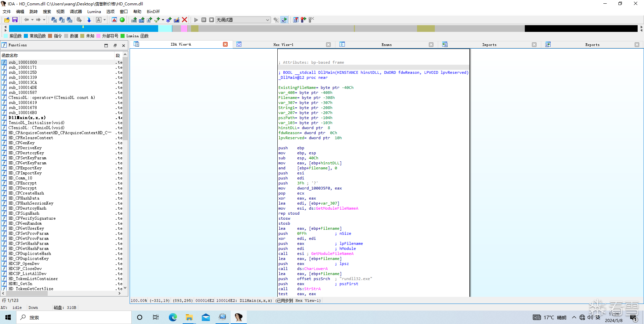Image resolution: width=644 pixels, height=324 pixels.
Task: Open a file with the folder icon
Action: [x=7, y=20]
